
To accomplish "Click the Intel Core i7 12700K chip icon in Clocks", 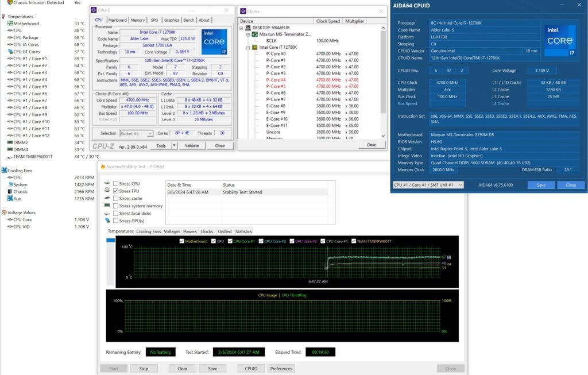I will coord(254,47).
